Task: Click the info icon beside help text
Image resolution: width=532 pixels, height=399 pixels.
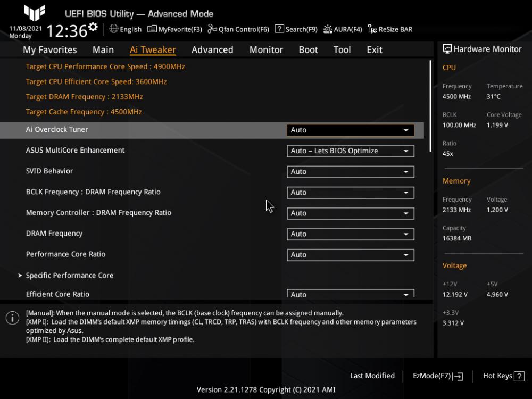Action: pos(13,318)
